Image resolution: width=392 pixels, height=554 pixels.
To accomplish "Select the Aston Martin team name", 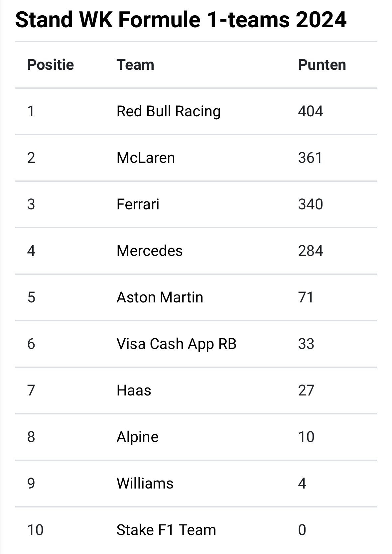I will point(160,297).
